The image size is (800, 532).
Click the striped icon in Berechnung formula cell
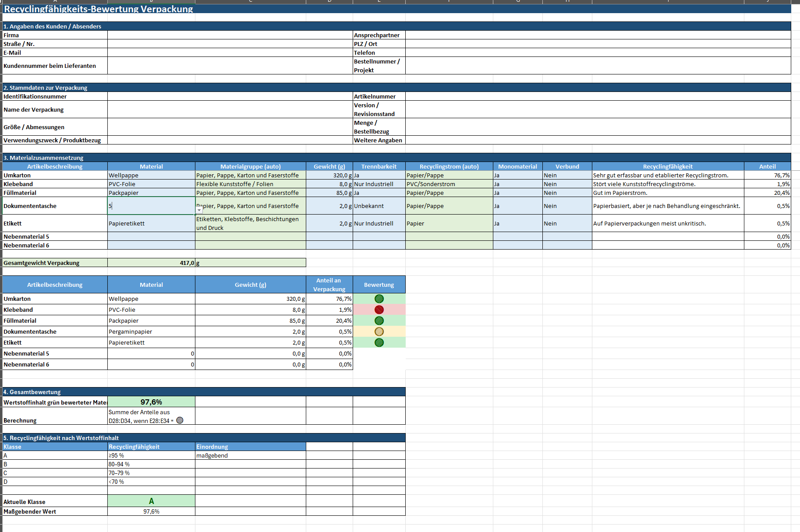pos(180,420)
